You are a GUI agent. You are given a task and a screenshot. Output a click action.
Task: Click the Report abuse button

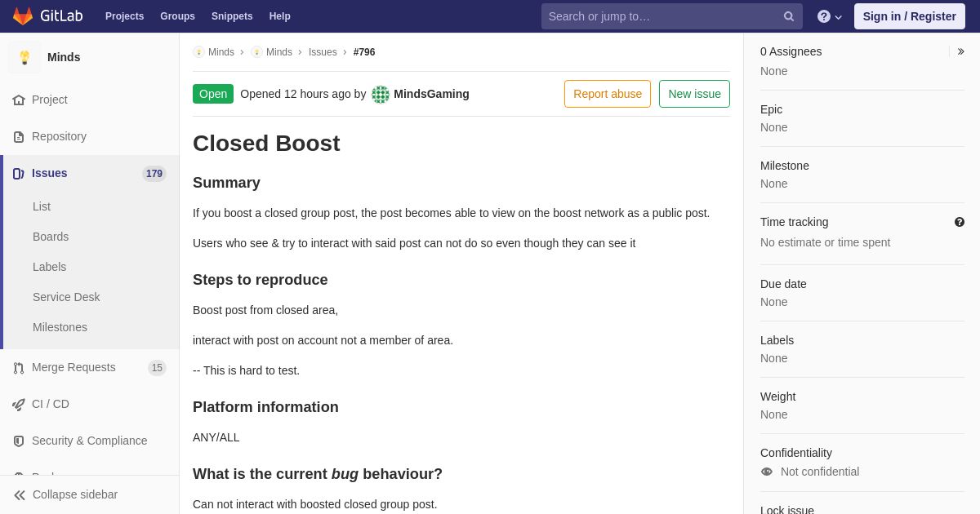608,94
